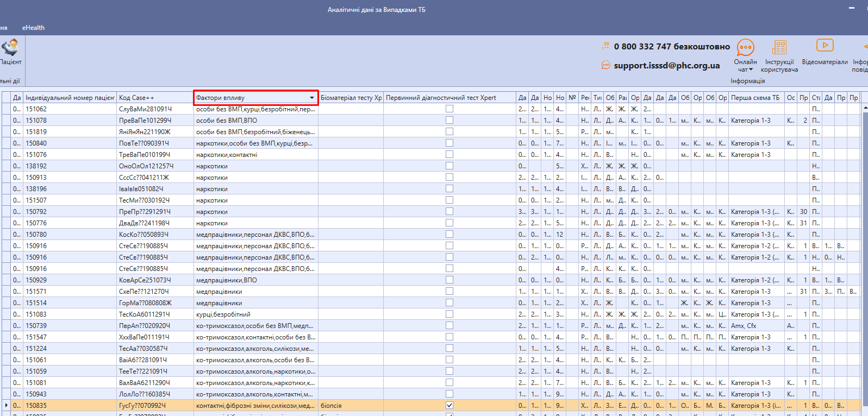This screenshot has height=416, width=868.
Task: Toggle Xpert checkbox in row 151062
Action: click(449, 109)
